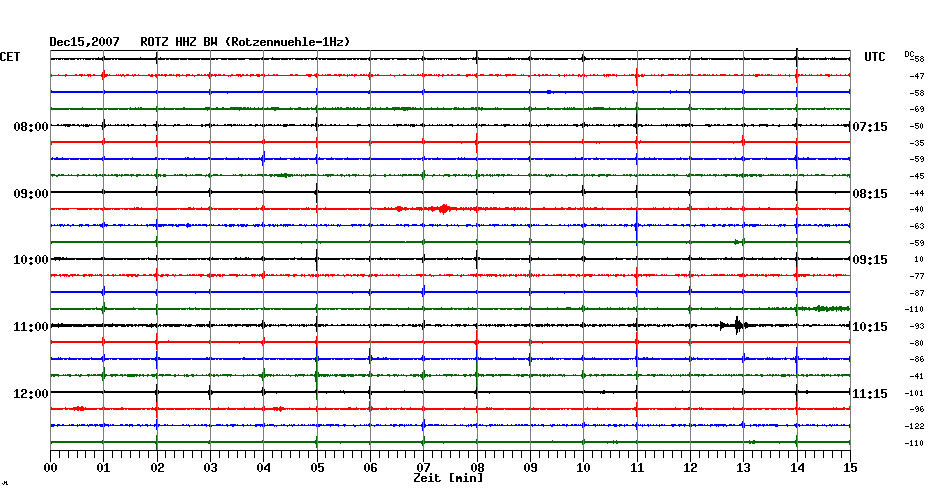This screenshot has height=494, width=930.
Task: Click minute 14 on the time axis
Action: [797, 468]
